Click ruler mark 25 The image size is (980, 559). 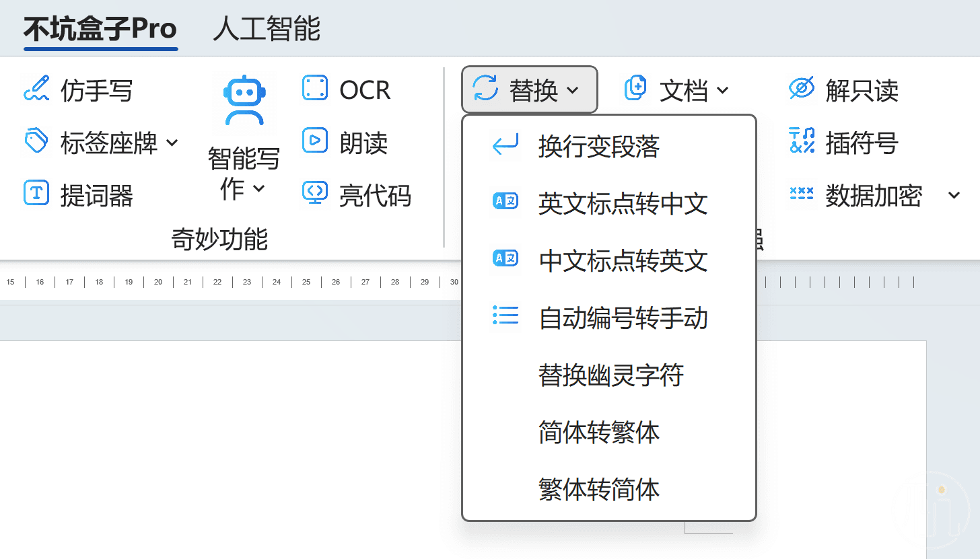tap(306, 282)
